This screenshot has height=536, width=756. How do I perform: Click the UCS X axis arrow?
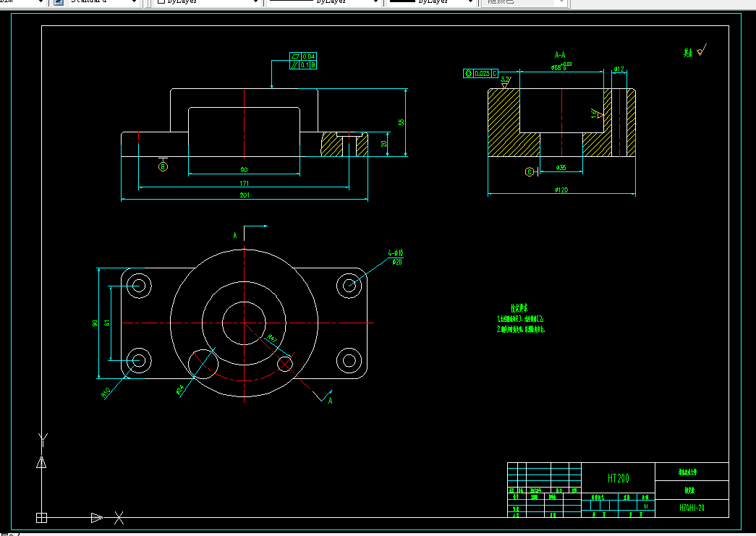97,518
